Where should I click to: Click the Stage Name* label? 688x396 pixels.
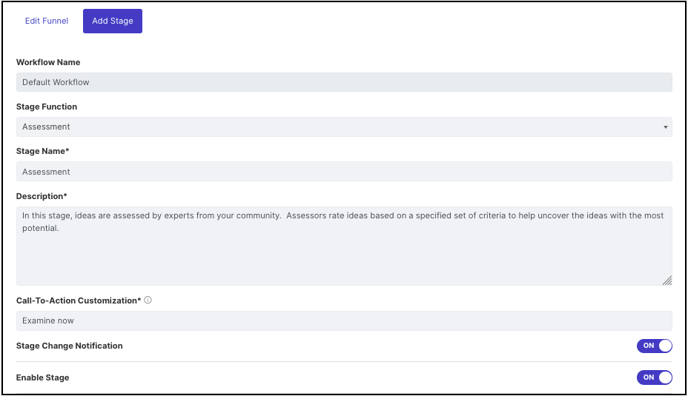click(43, 151)
